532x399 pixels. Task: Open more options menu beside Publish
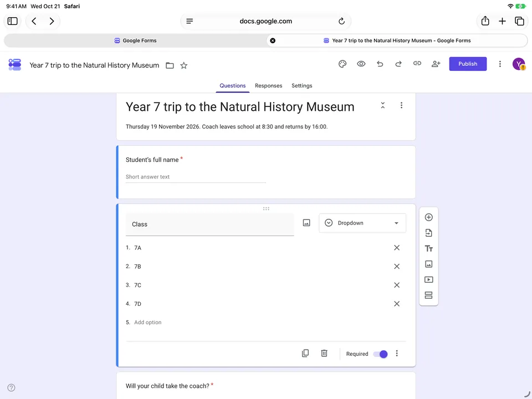(500, 64)
